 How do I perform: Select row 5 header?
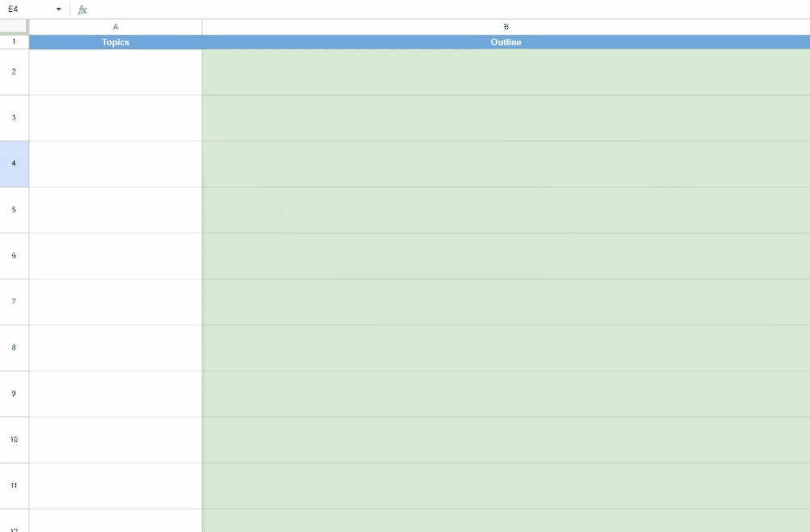tap(14, 210)
